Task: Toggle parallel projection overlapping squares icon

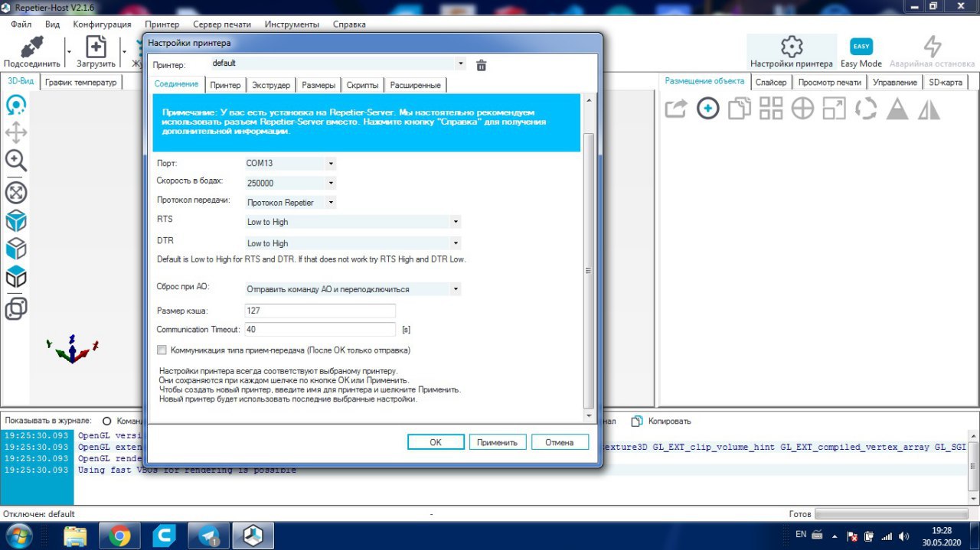Action: (16, 308)
